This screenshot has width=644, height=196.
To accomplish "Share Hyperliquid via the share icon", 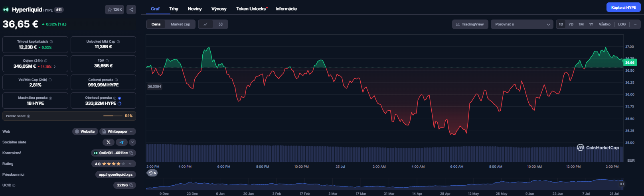I will click(x=131, y=10).
